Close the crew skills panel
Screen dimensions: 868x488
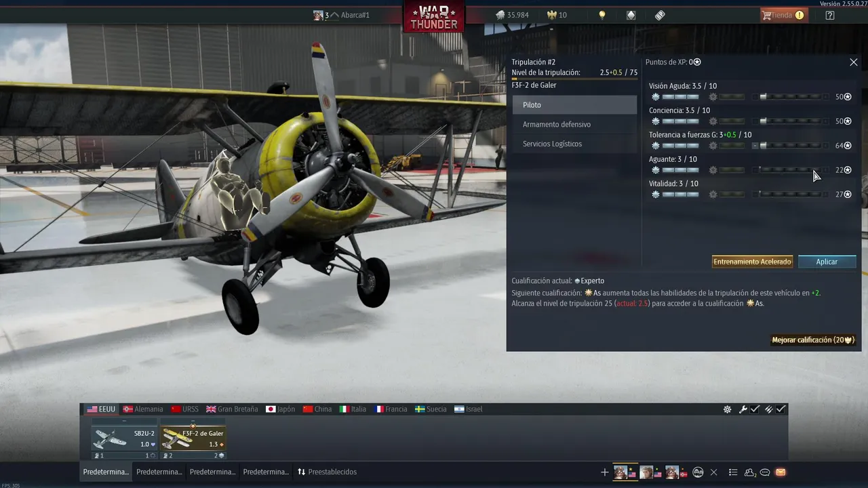pos(853,62)
